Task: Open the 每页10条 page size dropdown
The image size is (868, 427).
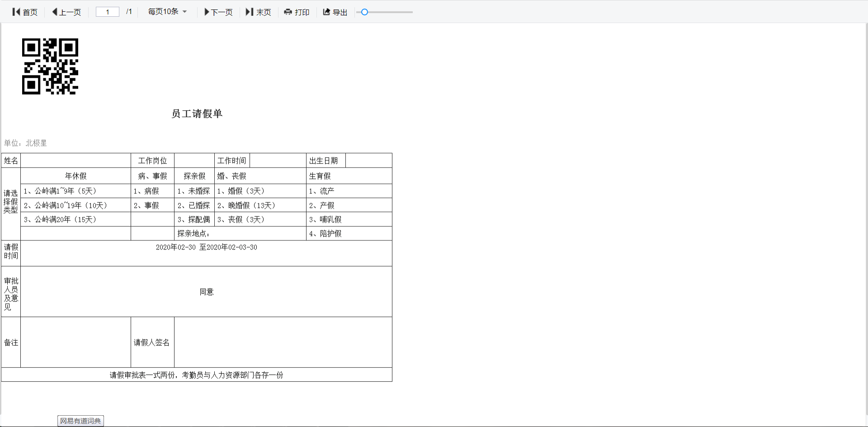Action: pos(167,12)
